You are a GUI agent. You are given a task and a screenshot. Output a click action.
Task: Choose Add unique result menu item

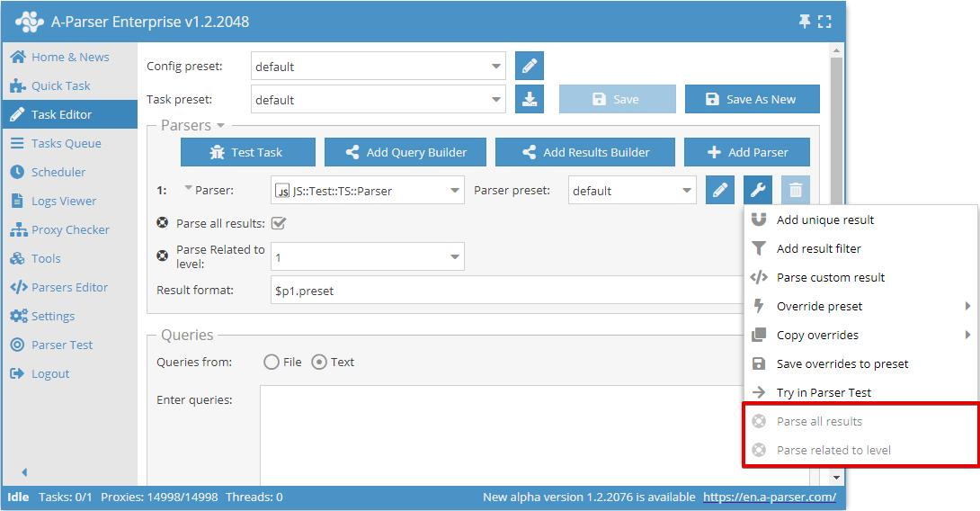(824, 220)
